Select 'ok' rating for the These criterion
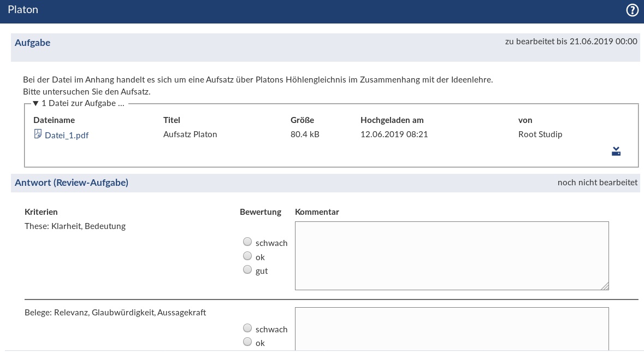The width and height of the screenshot is (644, 352). [247, 256]
